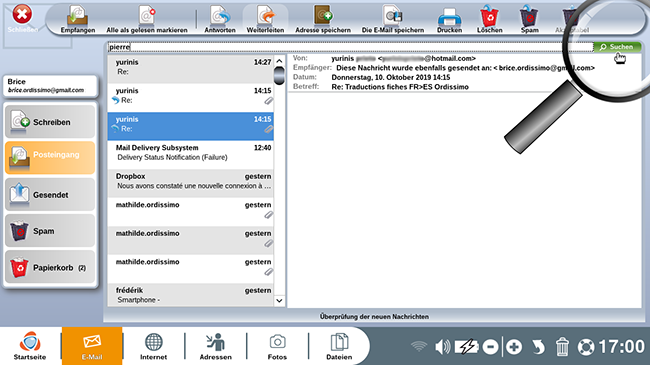
Task: Mark all as read with Alle als gelesen markieren
Action: click(147, 19)
